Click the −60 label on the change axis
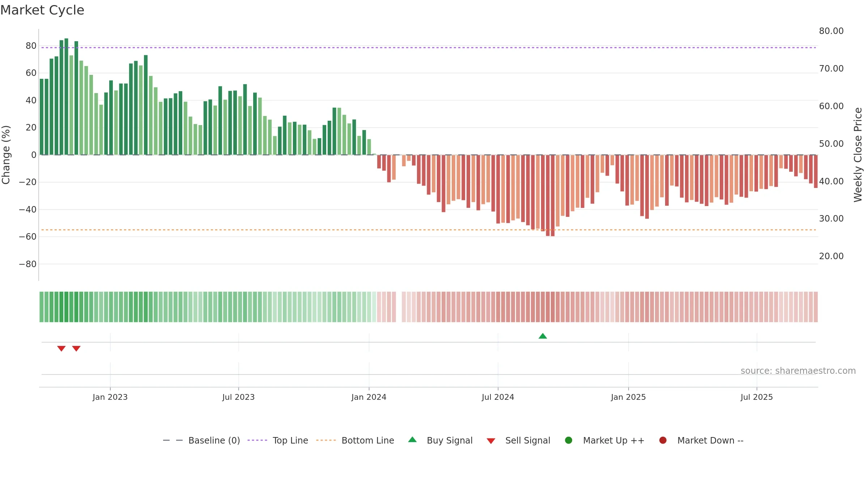Image resolution: width=868 pixels, height=488 pixels. [x=28, y=237]
